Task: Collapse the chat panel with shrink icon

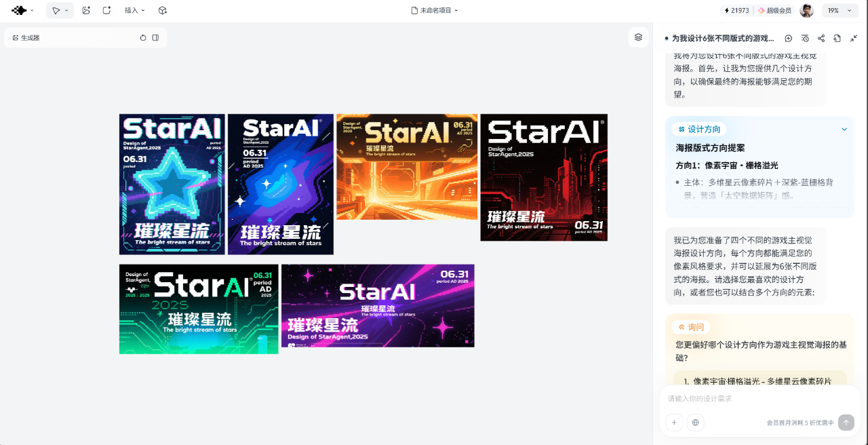Action: (x=854, y=39)
